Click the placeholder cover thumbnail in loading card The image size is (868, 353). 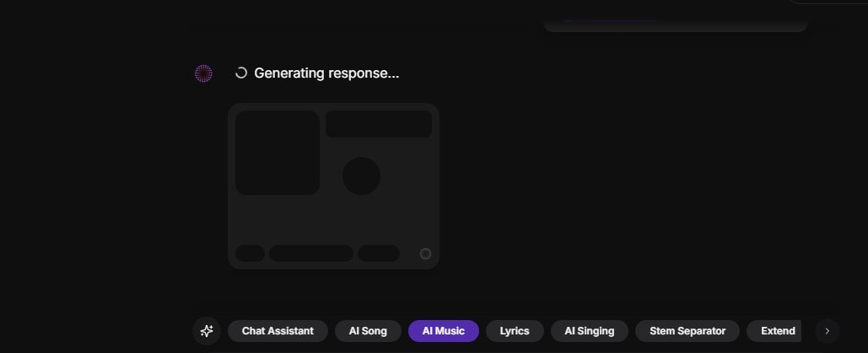point(278,152)
